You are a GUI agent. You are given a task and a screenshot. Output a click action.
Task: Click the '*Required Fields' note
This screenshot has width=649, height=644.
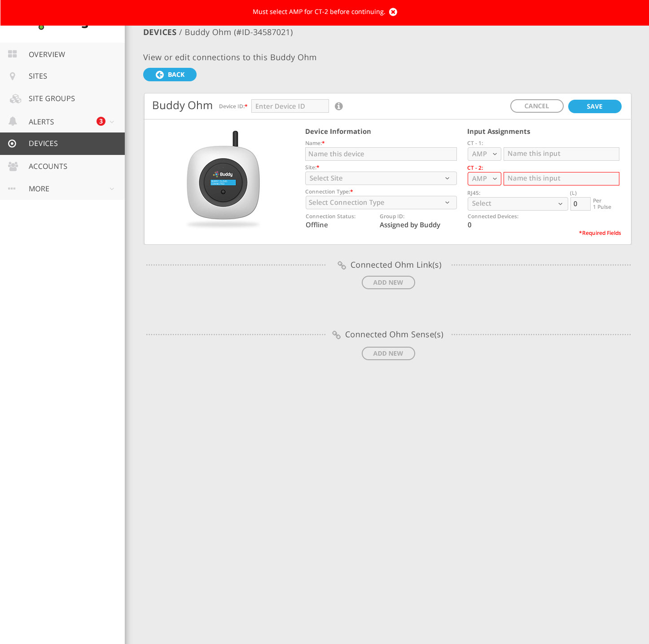(x=600, y=233)
